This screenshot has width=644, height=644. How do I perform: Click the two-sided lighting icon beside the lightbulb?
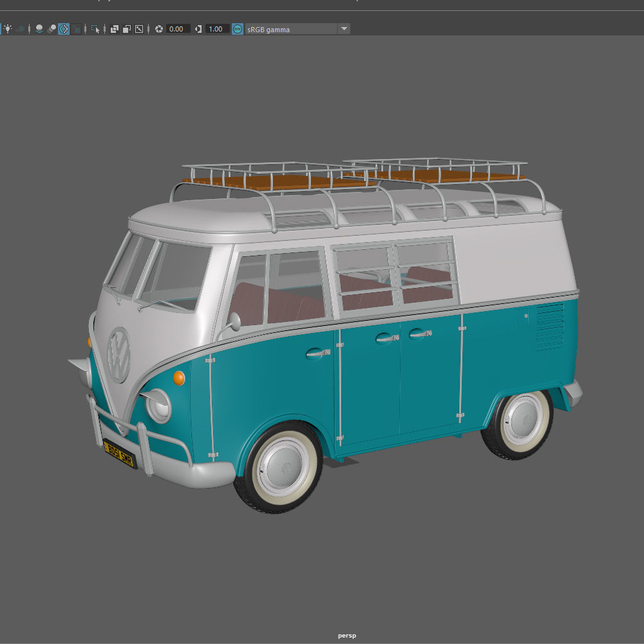[20, 28]
